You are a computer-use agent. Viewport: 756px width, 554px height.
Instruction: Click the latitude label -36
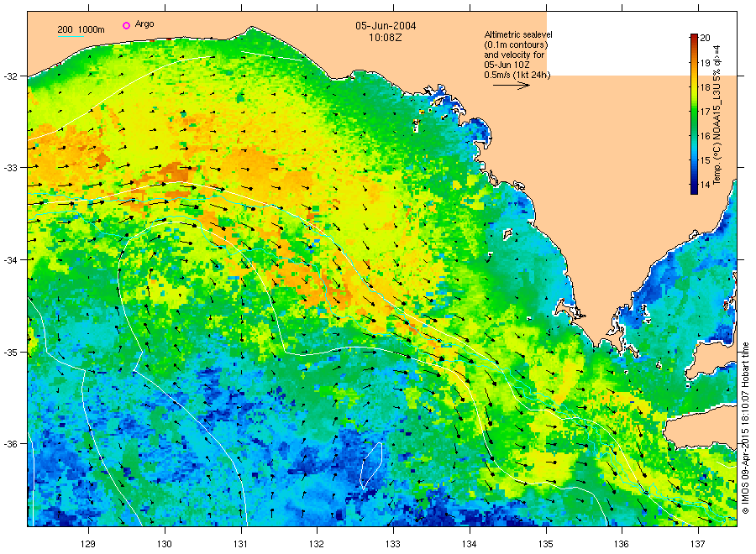click(10, 444)
